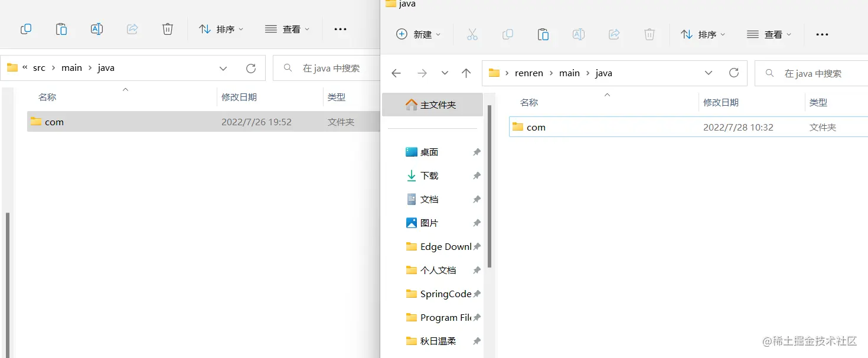
Task: Expand the address history dropdown in the right window
Action: [709, 73]
